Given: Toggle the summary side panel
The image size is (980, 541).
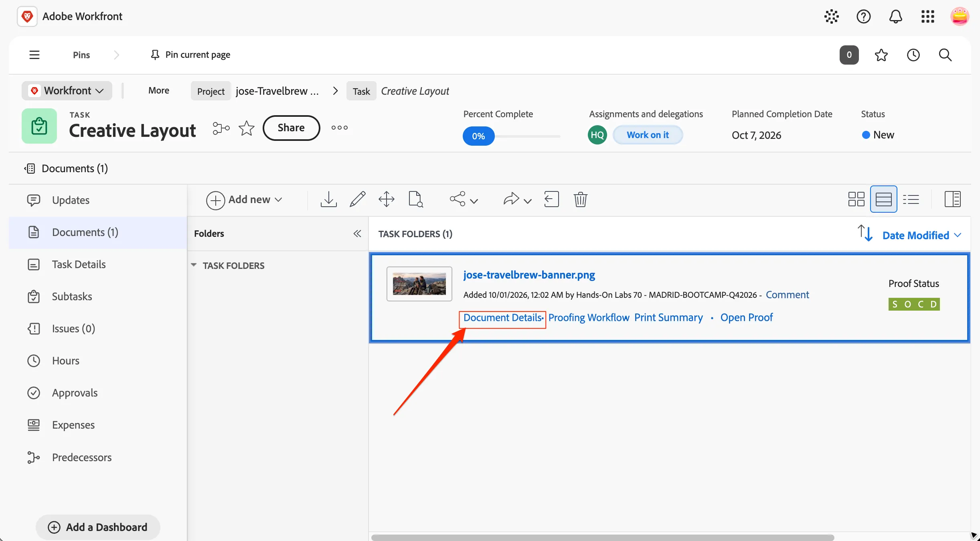Looking at the screenshot, I should (x=952, y=199).
